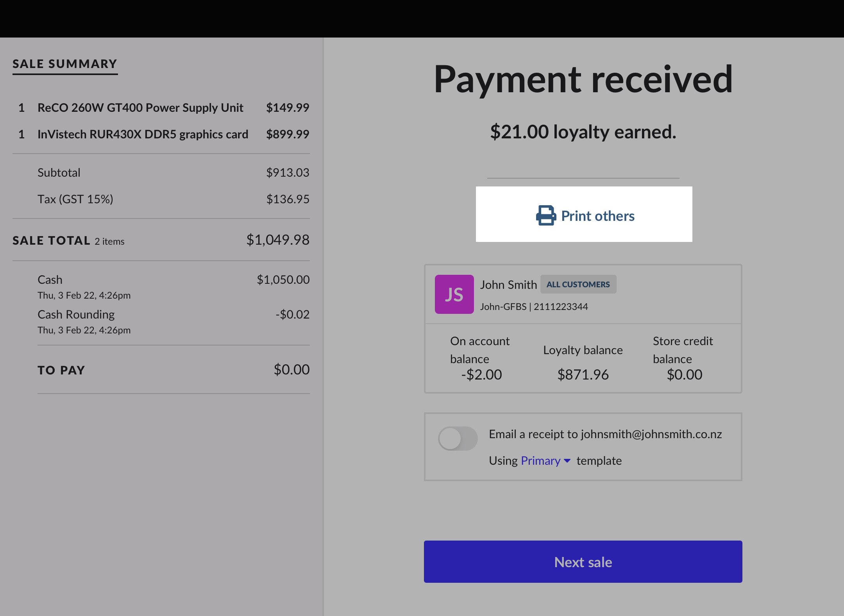Select the InVistech RUR430X graphics card line item

tap(142, 134)
